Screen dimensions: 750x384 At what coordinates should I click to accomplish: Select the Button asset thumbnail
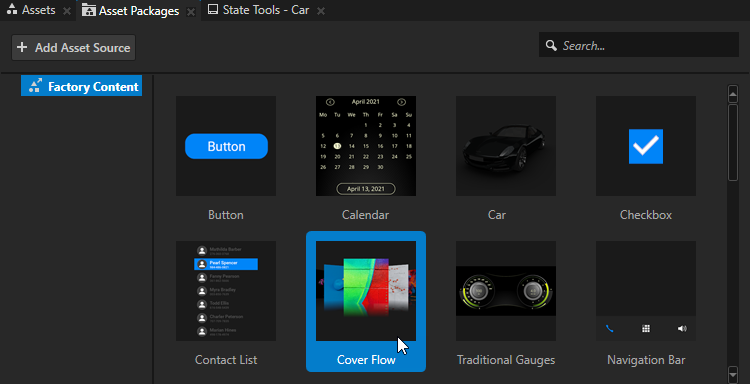coord(226,146)
